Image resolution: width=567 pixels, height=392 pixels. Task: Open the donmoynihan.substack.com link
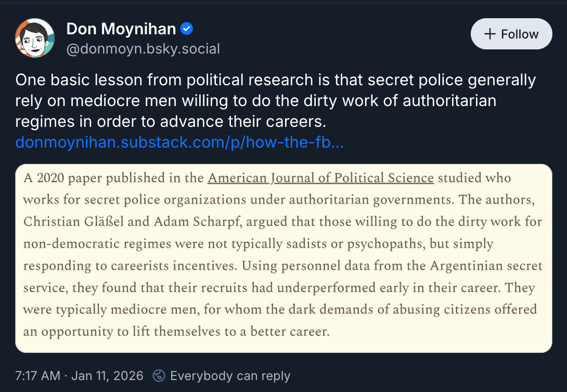[179, 142]
